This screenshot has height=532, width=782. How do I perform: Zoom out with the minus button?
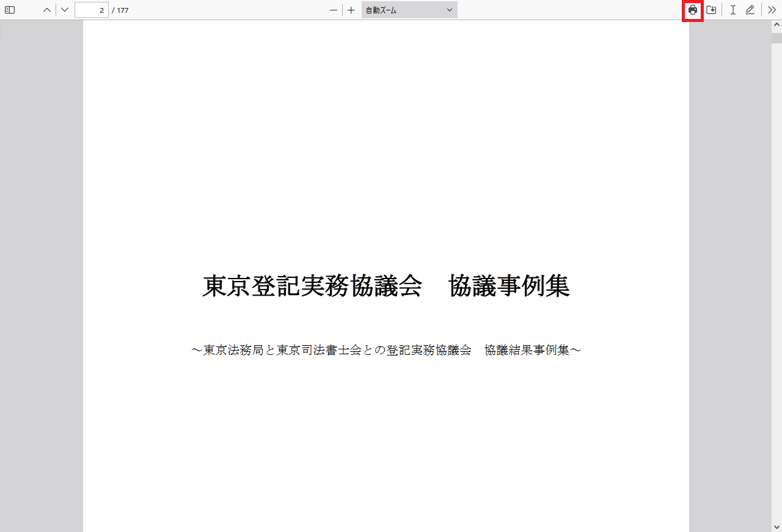(334, 10)
